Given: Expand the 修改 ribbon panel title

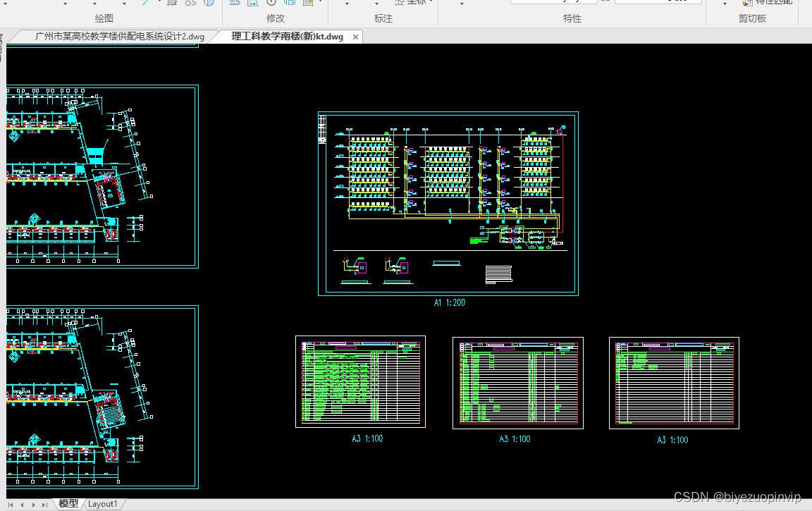Looking at the screenshot, I should pos(276,18).
